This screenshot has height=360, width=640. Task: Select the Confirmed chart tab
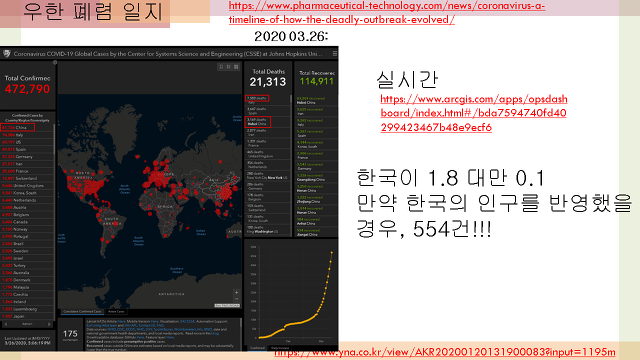pyautogui.click(x=257, y=348)
